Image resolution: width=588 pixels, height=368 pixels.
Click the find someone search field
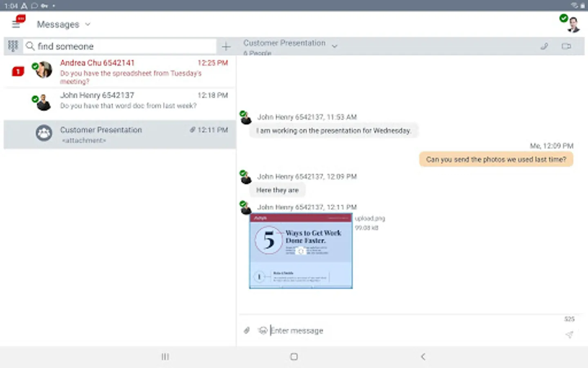(x=120, y=46)
